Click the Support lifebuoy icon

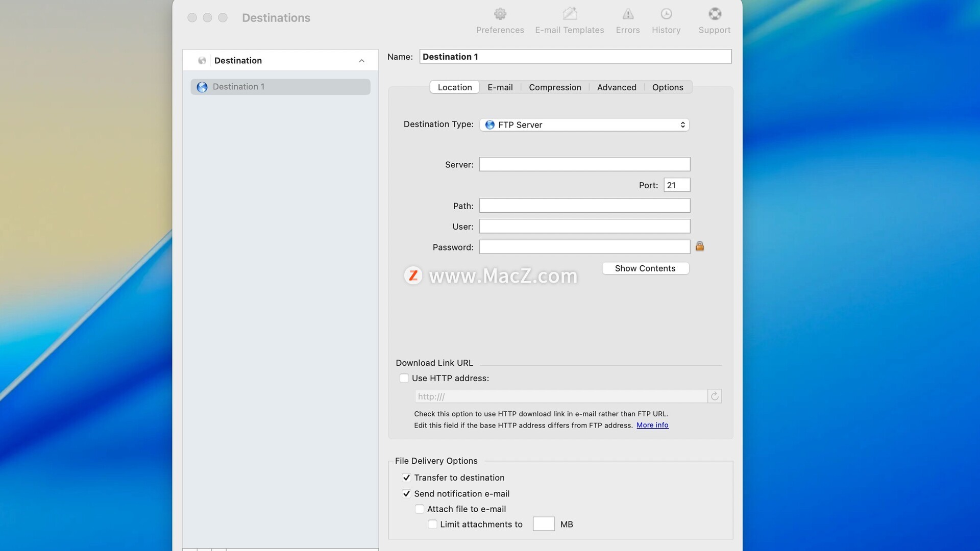click(715, 14)
